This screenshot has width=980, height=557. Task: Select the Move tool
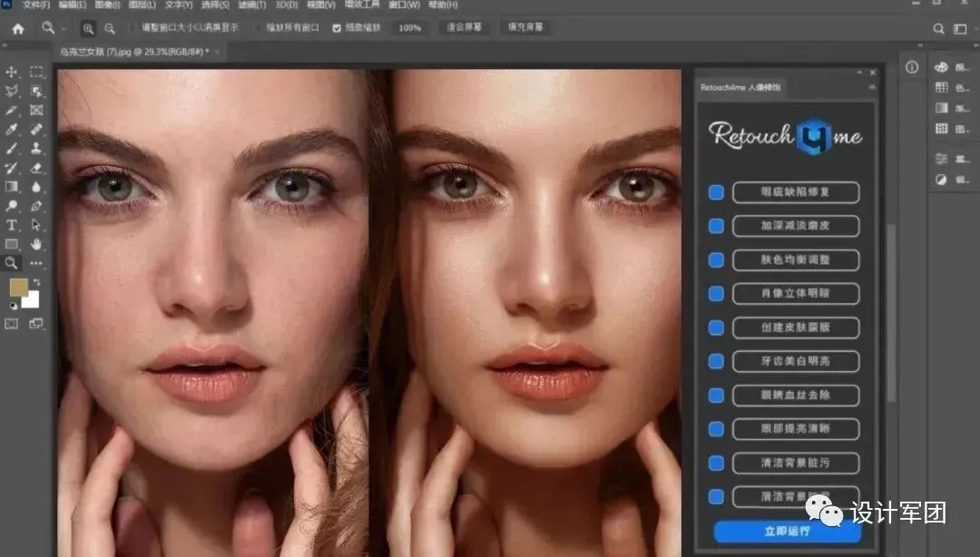point(13,72)
